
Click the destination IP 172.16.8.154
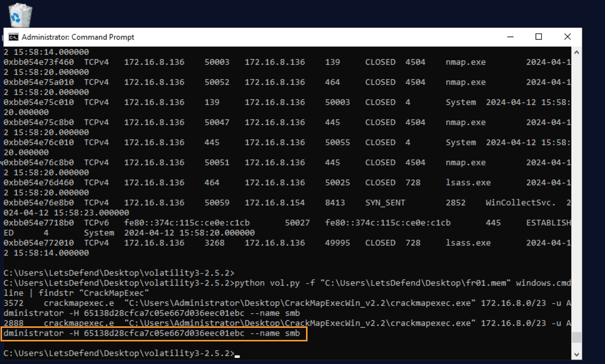pyautogui.click(x=275, y=203)
